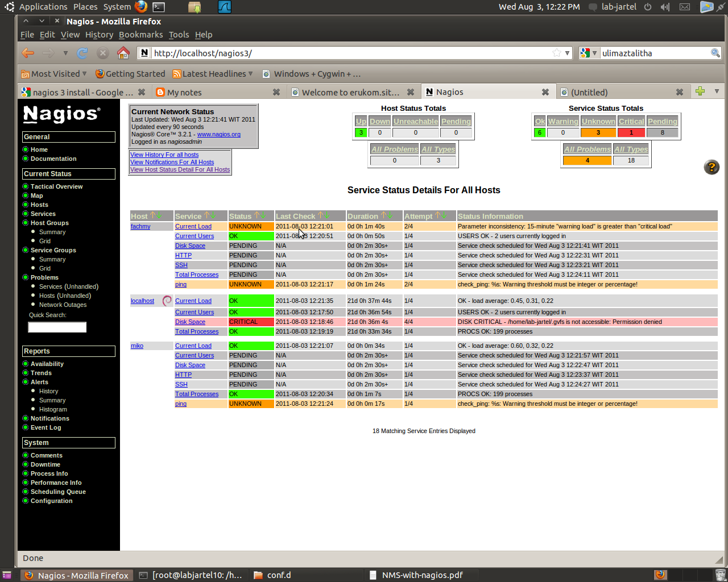Screen dimensions: 728x582
Task: Open the URL bar history dropdown arrow
Action: (567, 53)
